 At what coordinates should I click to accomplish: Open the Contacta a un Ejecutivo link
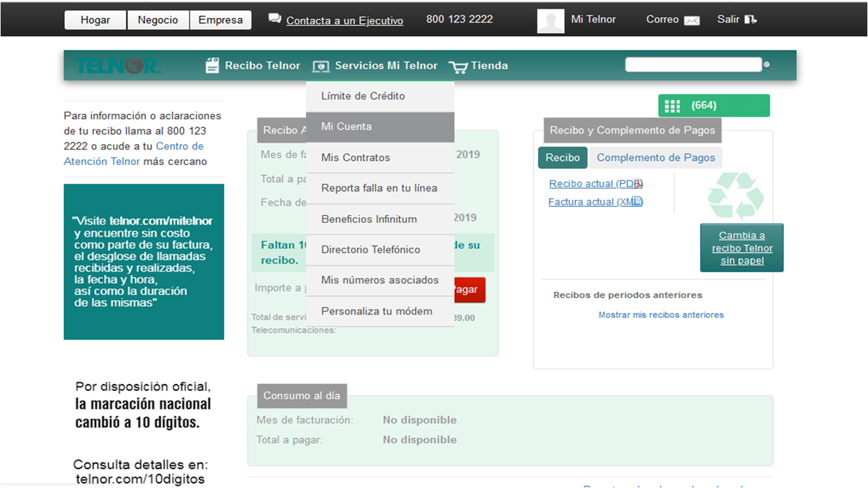[345, 21]
